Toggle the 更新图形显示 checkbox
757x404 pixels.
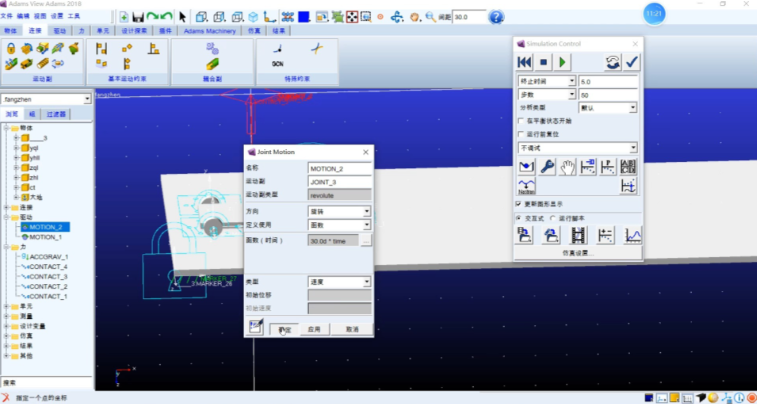519,203
